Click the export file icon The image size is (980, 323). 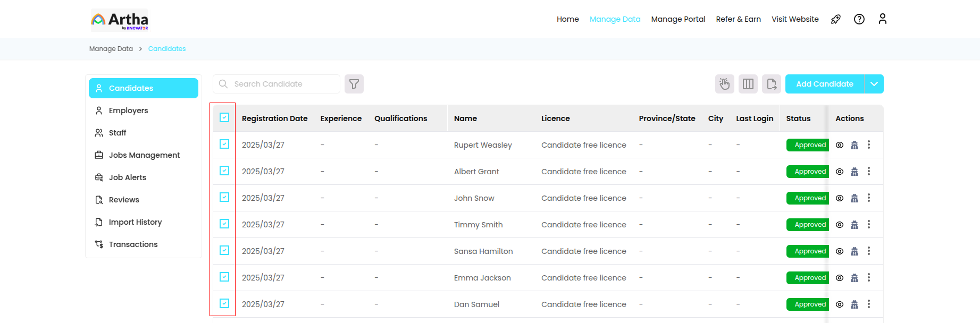pyautogui.click(x=772, y=84)
